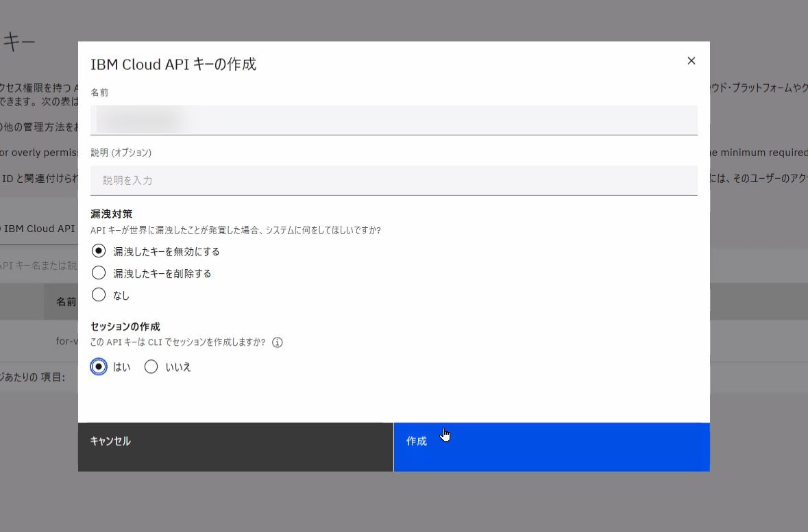Screen dimensions: 808x532
Task: Open the info icon beside session question
Action: pyautogui.click(x=278, y=342)
